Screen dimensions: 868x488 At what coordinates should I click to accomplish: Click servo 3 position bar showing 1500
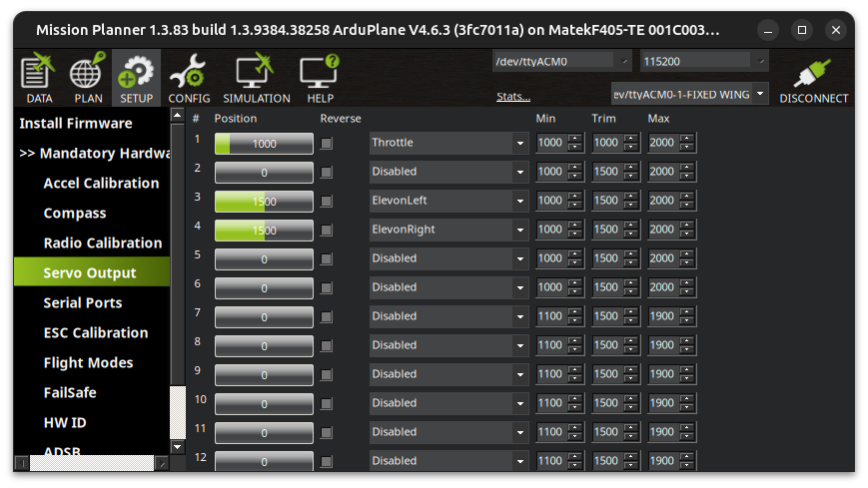point(264,202)
